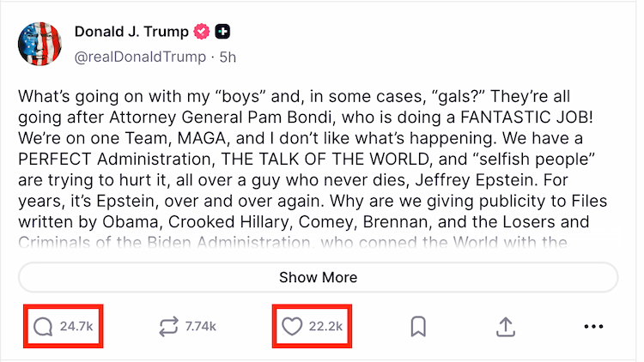The height and width of the screenshot is (362, 644).
Task: Click the share upload arrow icon
Action: click(x=506, y=326)
